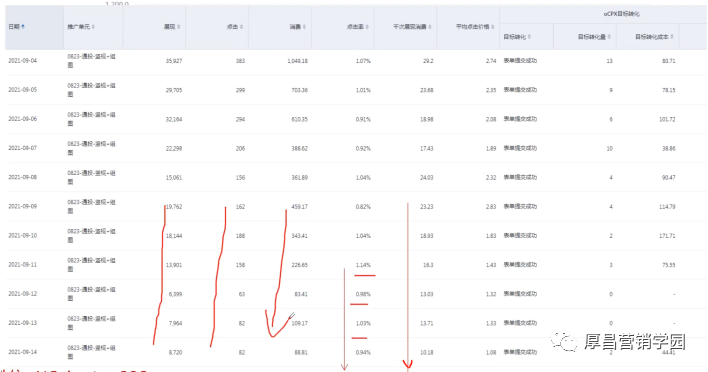Select the date cell 2021-09-05
This screenshot has height=372, width=708.
(23, 90)
